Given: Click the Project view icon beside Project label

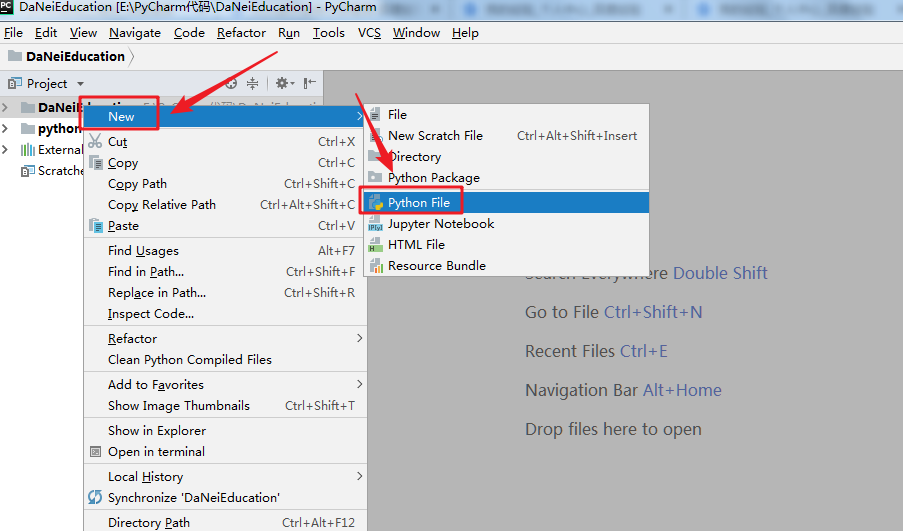Looking at the screenshot, I should click(14, 84).
